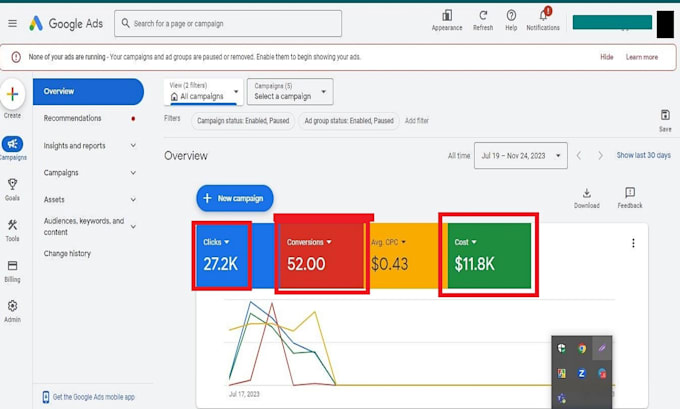Screen dimensions: 680x409
Task: Focus the campaign search field
Action: pos(228,23)
